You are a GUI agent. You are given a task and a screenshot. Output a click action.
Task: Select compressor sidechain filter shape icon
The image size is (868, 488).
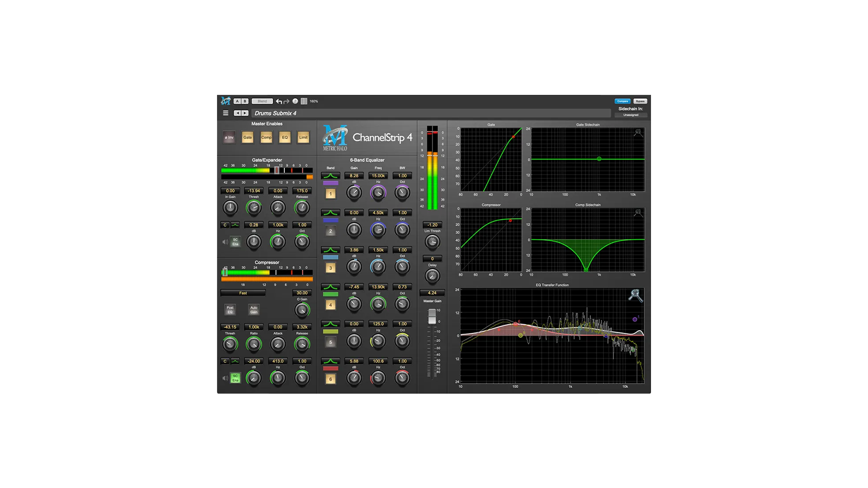click(235, 361)
